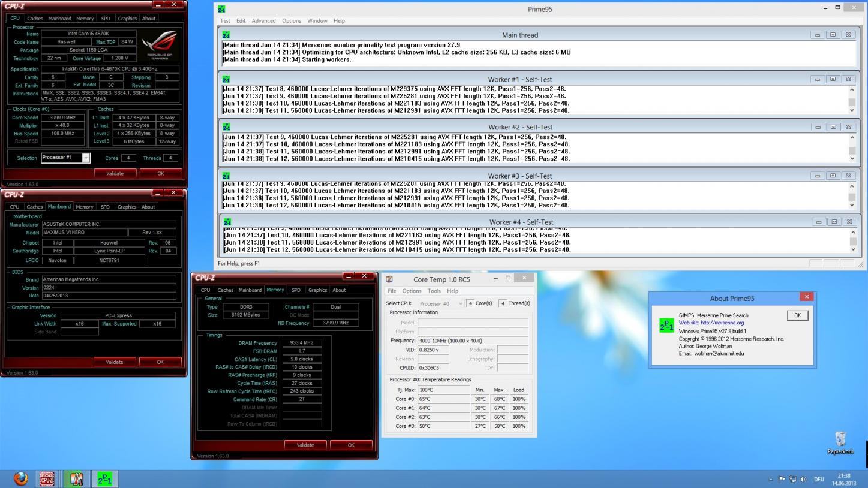
Task: Click the Core Temp title bar icon
Action: 389,279
